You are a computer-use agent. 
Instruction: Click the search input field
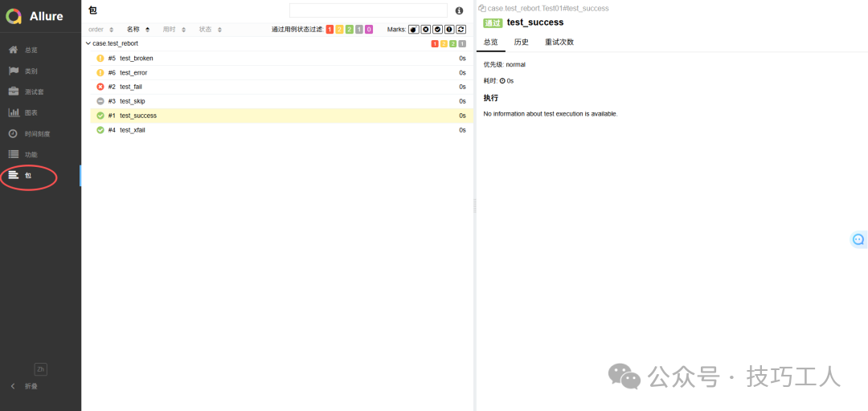368,10
